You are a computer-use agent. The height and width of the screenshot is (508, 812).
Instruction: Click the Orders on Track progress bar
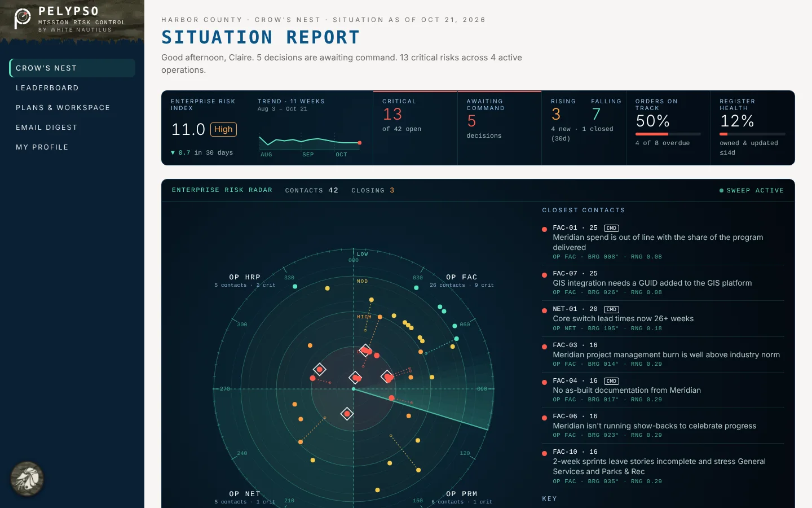point(668,134)
